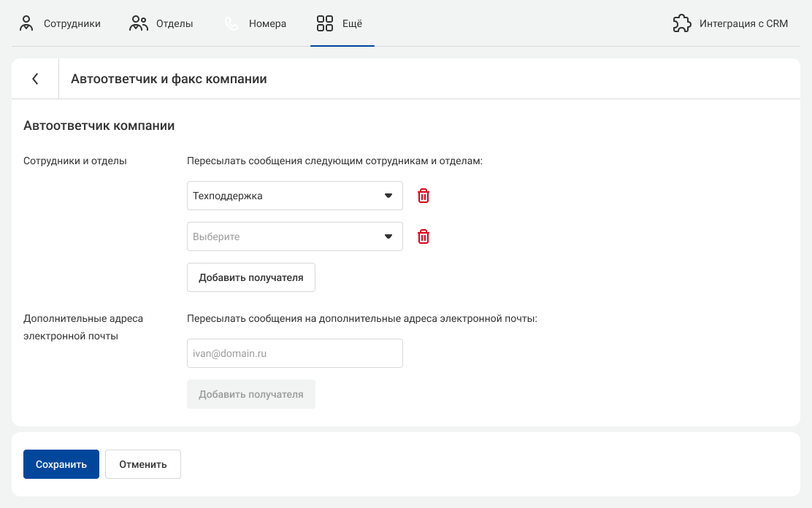Click the Сотрудники person icon
Viewport: 812px width, 508px height.
coord(26,23)
